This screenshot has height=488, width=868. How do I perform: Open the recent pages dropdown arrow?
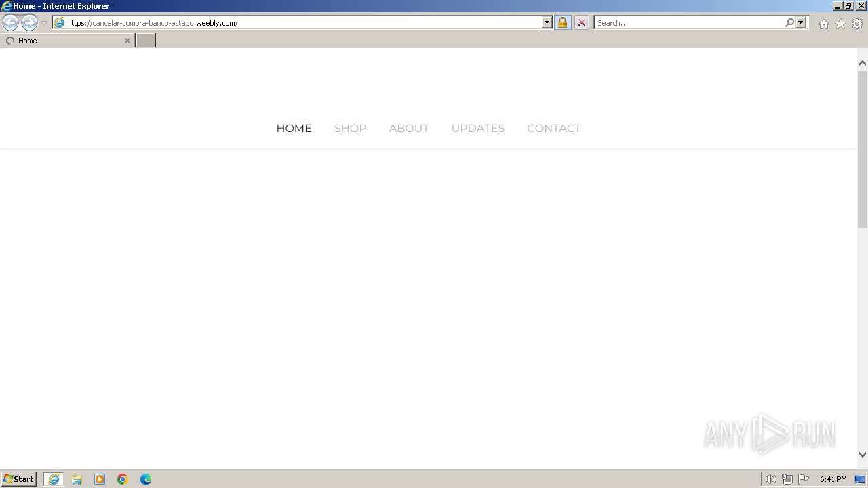[x=44, y=23]
